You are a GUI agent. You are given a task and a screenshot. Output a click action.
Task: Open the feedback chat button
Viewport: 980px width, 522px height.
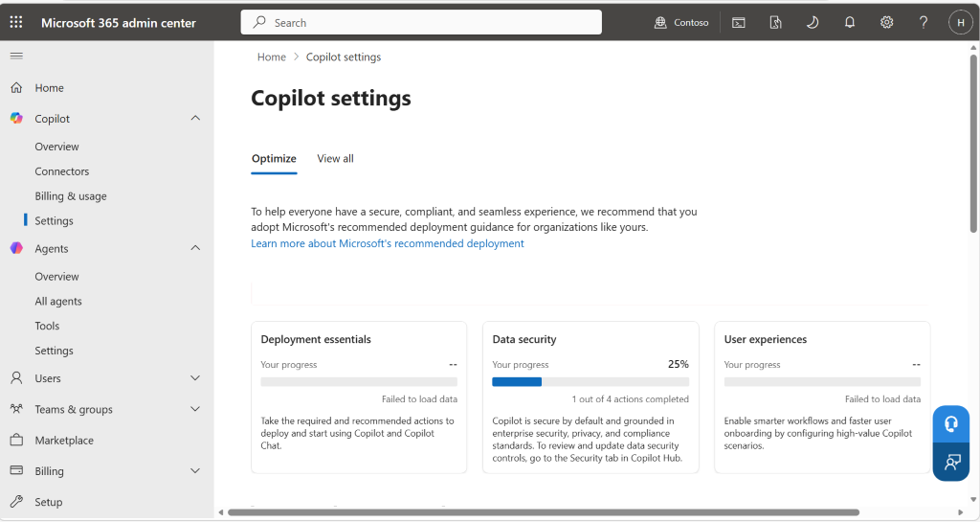pos(951,462)
